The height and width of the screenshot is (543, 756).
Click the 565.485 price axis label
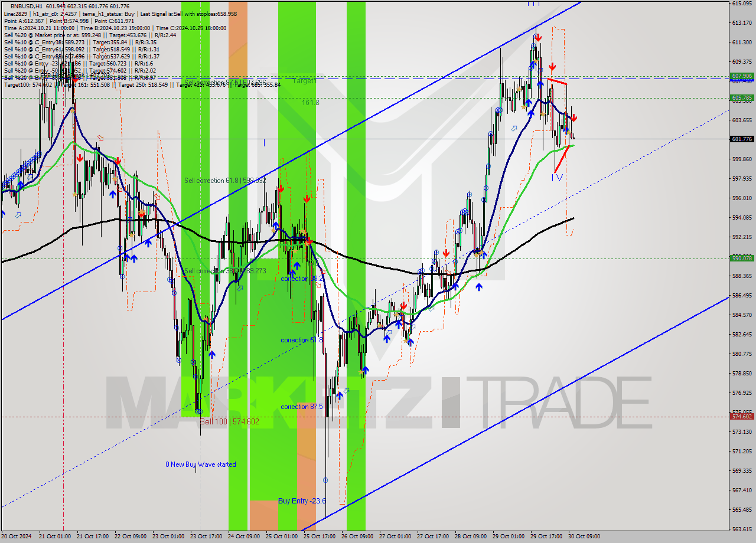pos(741,510)
